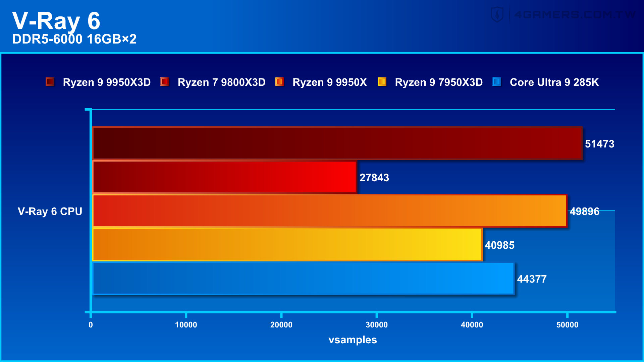This screenshot has width=644, height=362.
Task: Select the Ryzen 9 9950X3D legend label
Action: (x=107, y=82)
